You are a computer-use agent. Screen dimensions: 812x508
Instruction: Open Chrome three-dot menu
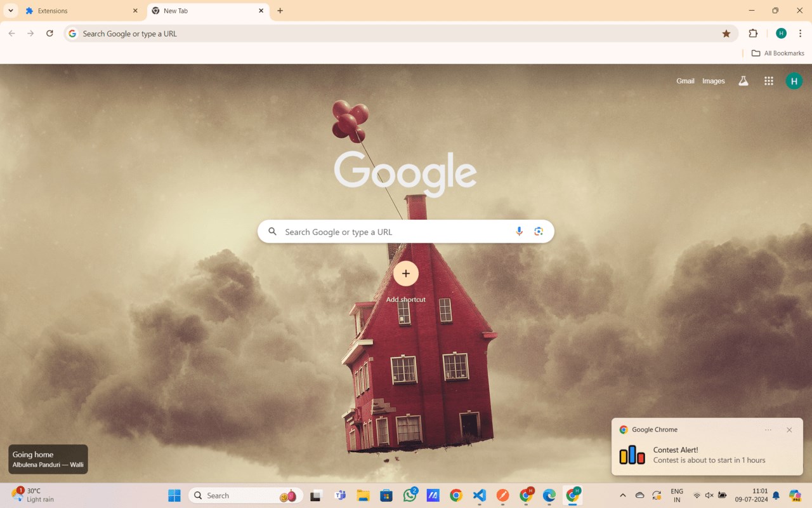tap(801, 34)
